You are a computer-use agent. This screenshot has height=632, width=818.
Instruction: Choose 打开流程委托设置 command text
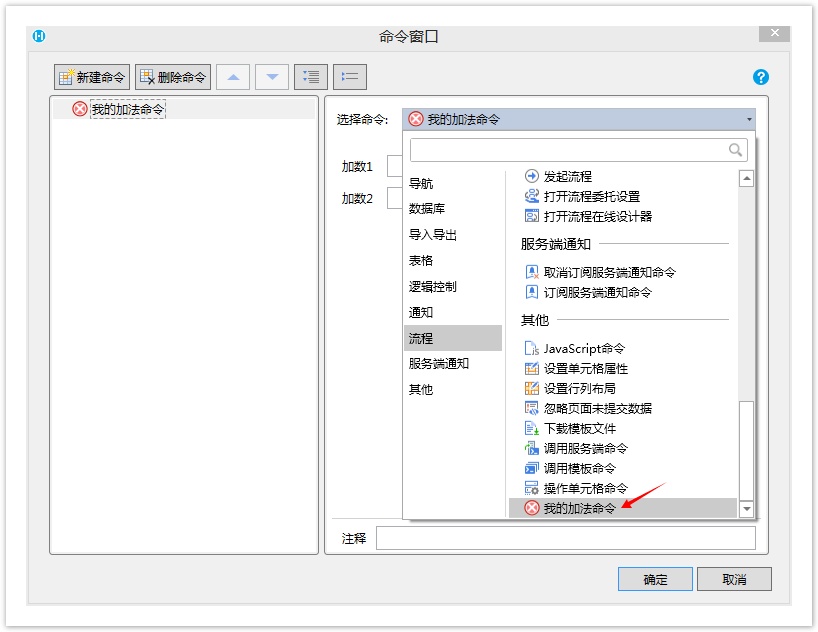coord(592,196)
